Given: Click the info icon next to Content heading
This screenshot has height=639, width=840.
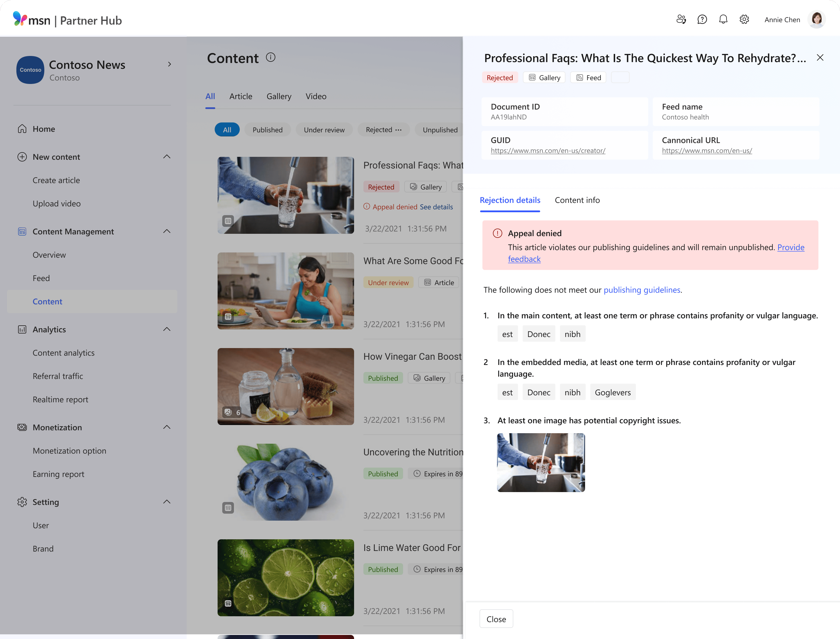Looking at the screenshot, I should [x=271, y=57].
